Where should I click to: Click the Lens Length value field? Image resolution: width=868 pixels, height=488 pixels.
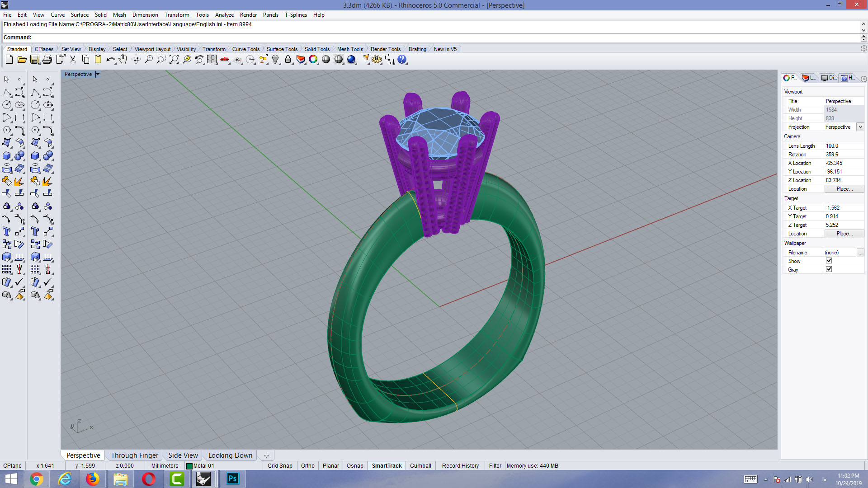coord(844,146)
